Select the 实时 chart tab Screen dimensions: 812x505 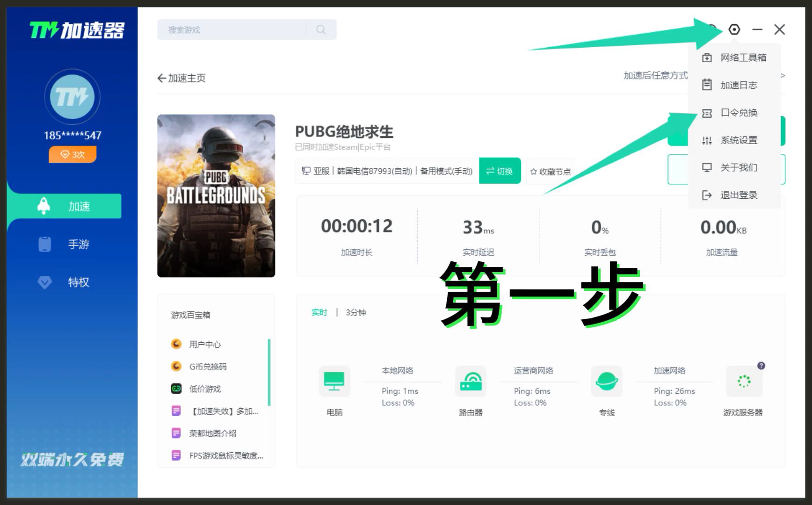click(x=319, y=312)
